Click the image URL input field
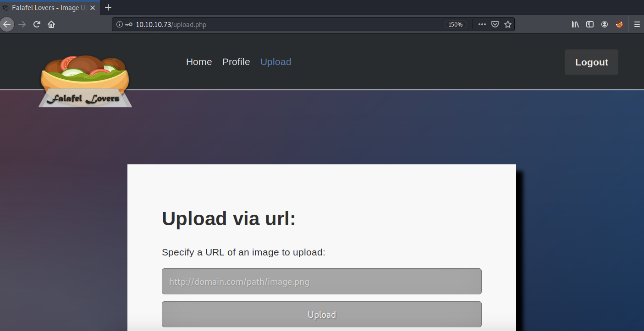 [321, 282]
